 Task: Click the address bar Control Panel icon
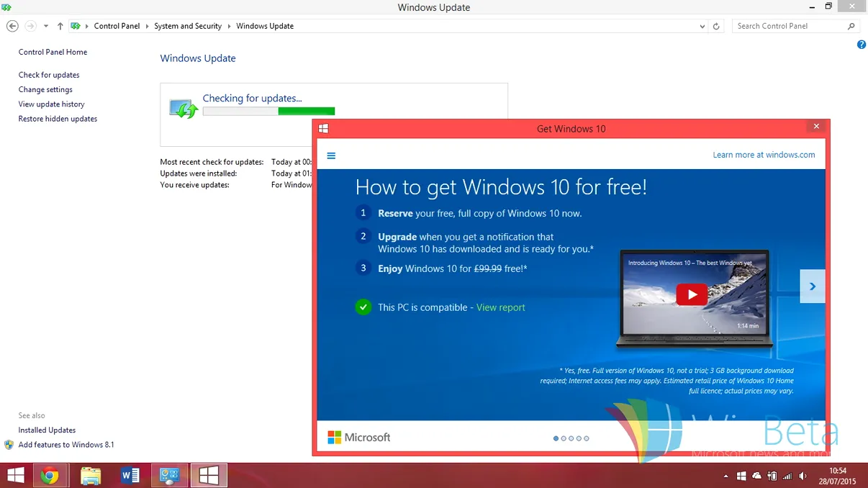tap(75, 26)
